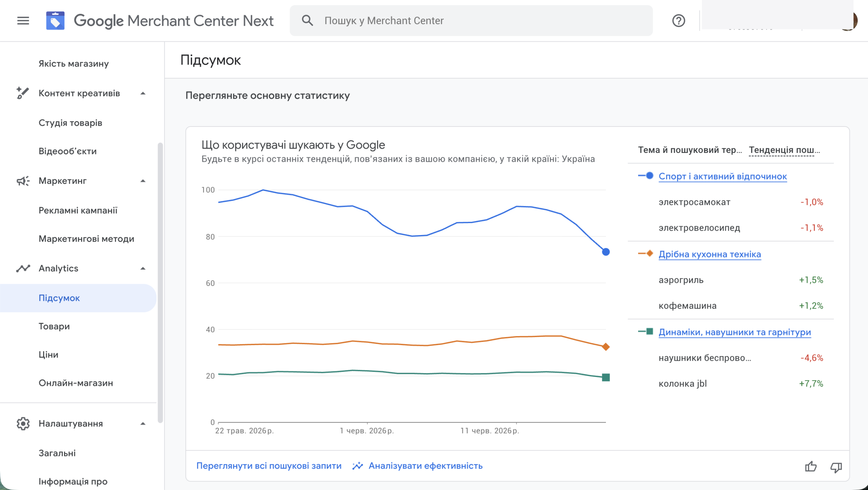Select the наушники беспрово... search term row
The width and height of the screenshot is (868, 490).
731,358
